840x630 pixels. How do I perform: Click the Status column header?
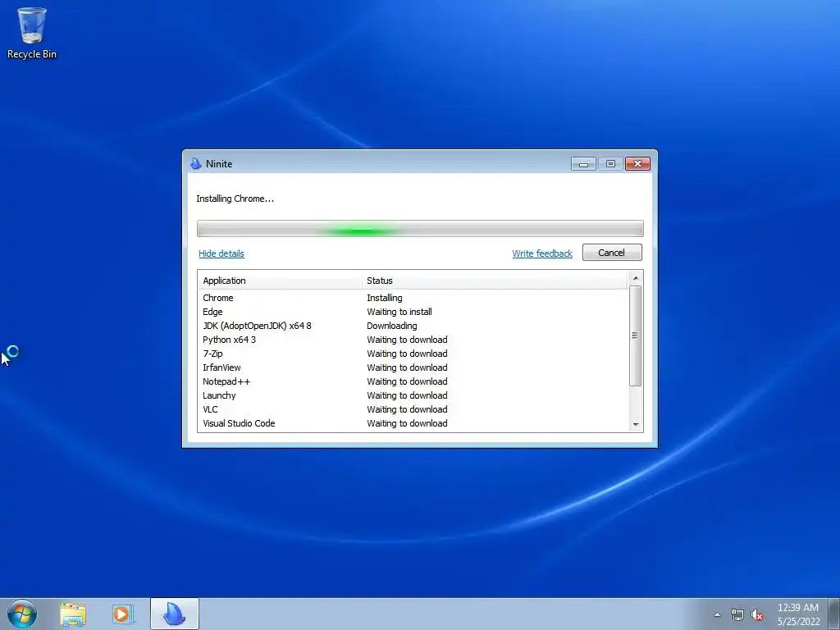click(495, 281)
